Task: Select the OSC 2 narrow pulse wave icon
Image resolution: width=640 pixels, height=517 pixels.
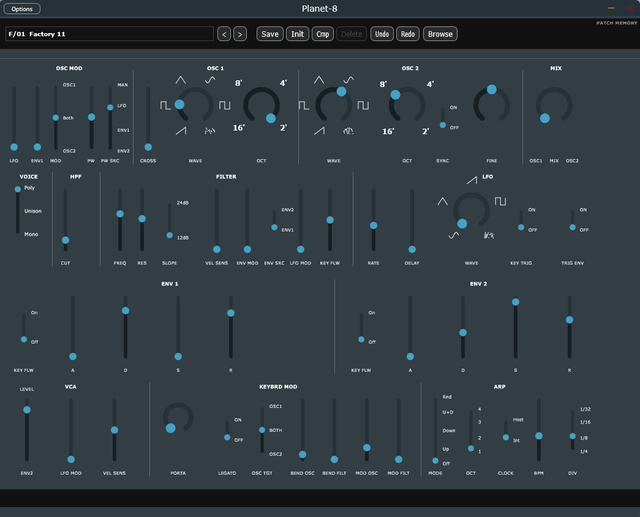Action: [304, 105]
